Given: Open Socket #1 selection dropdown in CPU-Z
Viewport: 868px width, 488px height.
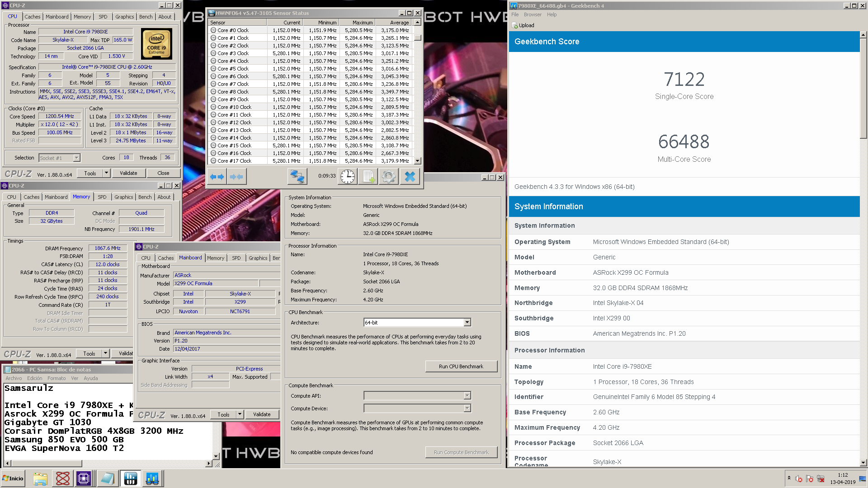Looking at the screenshot, I should point(76,158).
